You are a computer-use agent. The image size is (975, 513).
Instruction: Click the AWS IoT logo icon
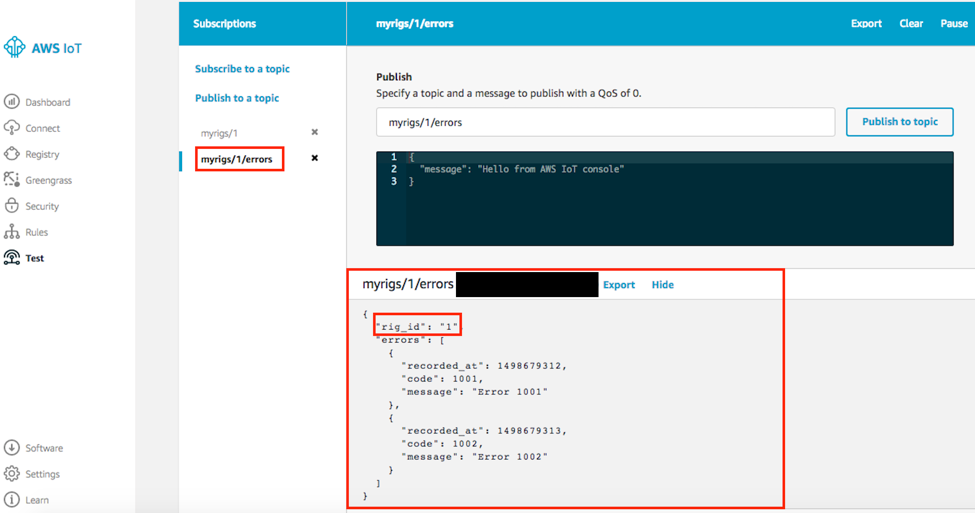click(14, 47)
